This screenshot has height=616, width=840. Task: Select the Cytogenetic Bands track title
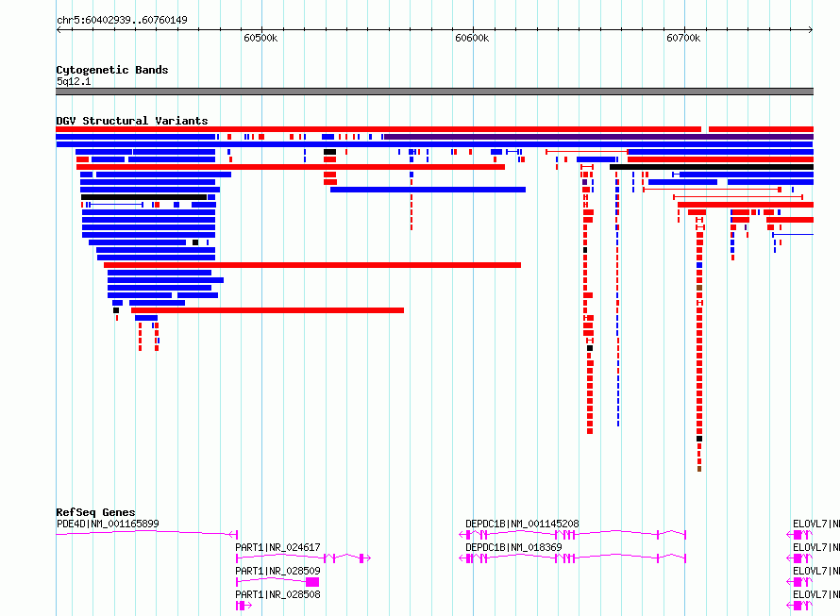112,70
